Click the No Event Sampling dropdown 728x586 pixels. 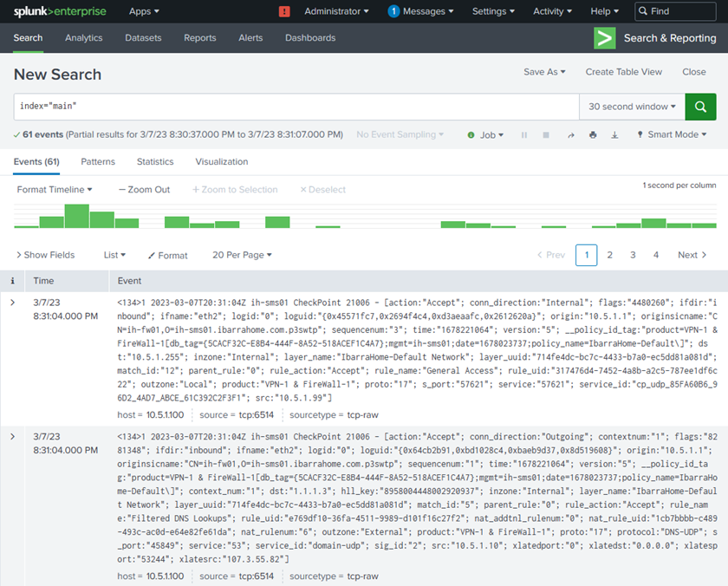pyautogui.click(x=400, y=134)
